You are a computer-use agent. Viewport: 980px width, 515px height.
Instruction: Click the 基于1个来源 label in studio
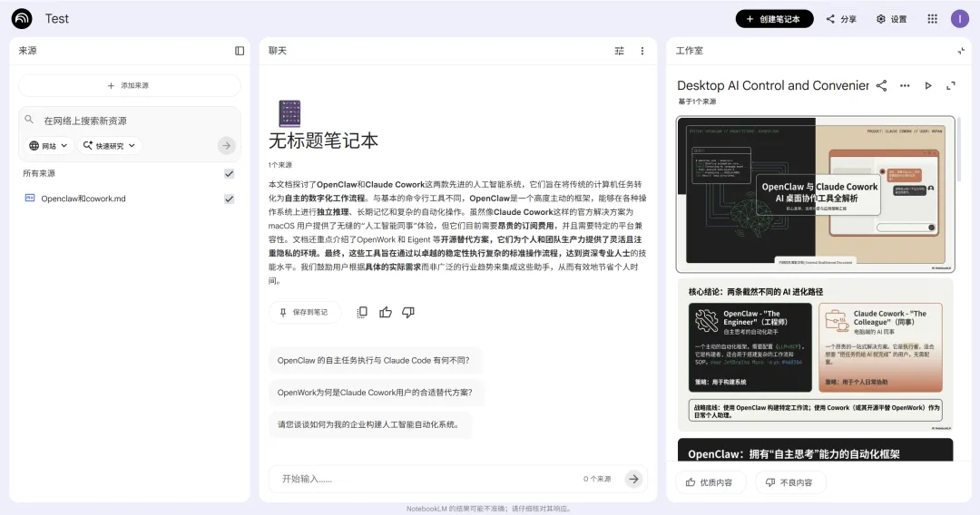coord(697,102)
